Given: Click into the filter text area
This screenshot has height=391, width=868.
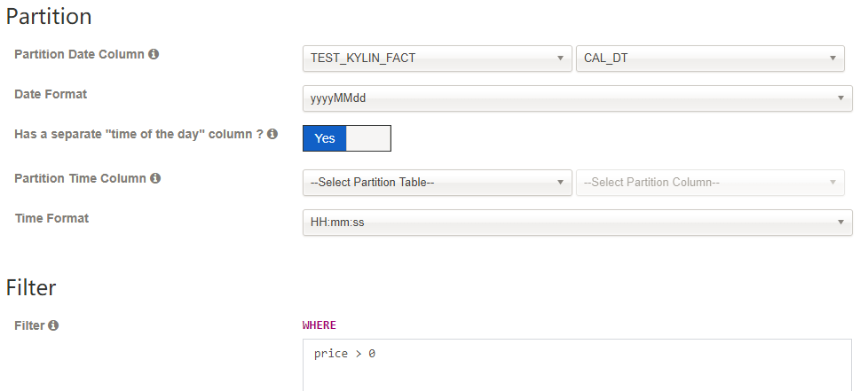Looking at the screenshot, I should [577, 368].
